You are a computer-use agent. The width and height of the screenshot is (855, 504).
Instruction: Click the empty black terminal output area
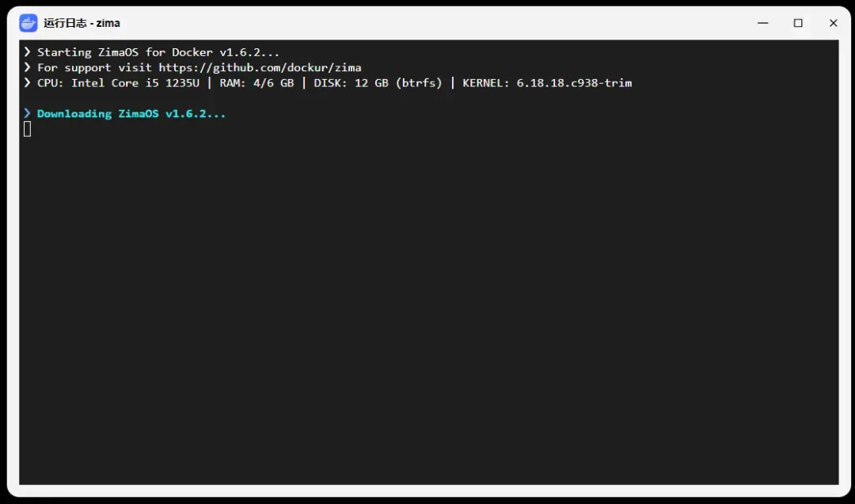[428, 305]
